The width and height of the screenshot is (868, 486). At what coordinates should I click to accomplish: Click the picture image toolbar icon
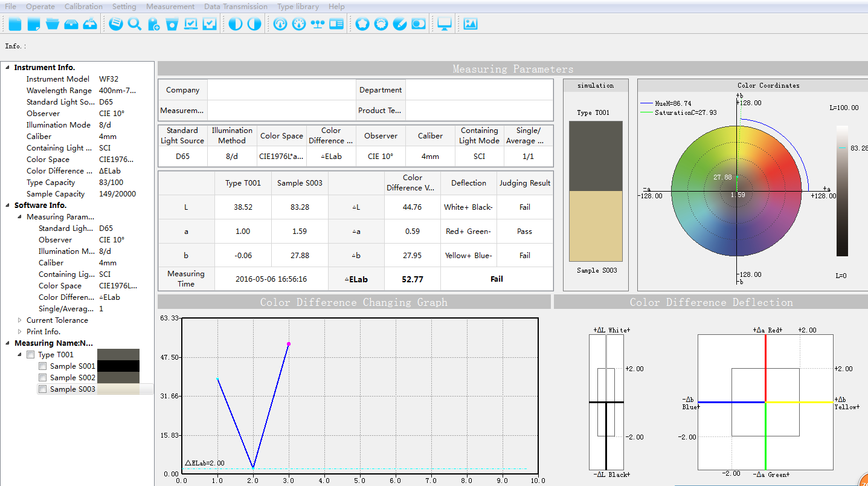click(471, 24)
